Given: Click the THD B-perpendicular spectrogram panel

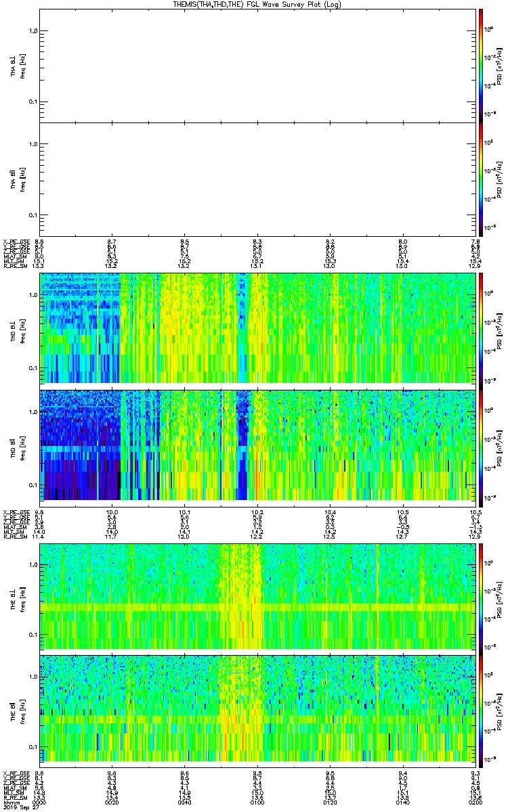Looking at the screenshot, I should point(257,328).
